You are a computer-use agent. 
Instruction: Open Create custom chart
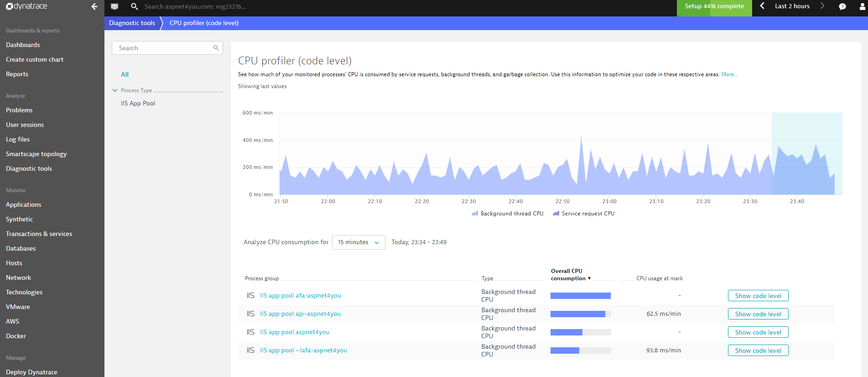[35, 59]
